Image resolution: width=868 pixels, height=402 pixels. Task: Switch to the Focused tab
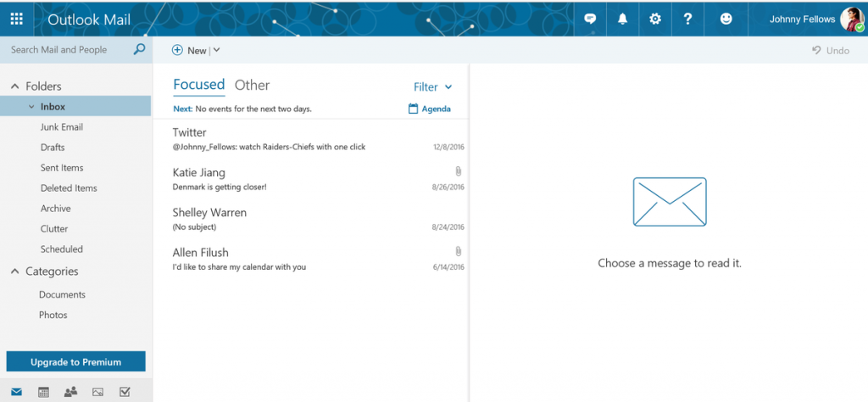tap(198, 85)
